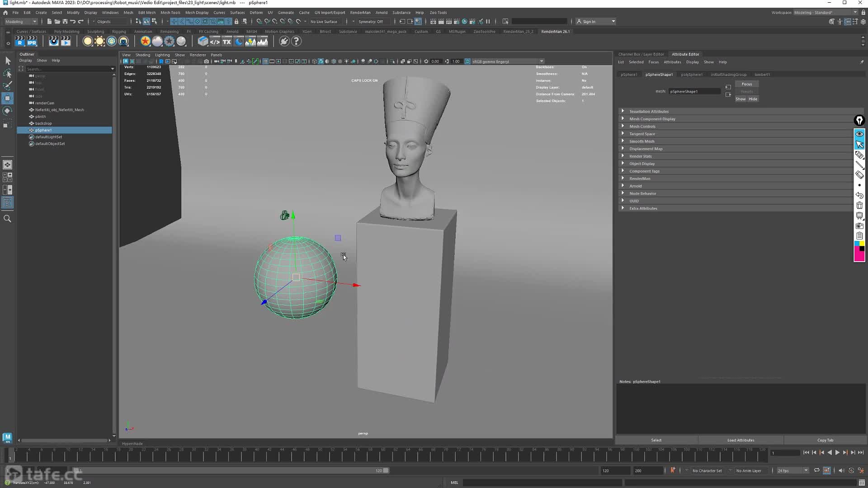868x488 pixels.
Task: Toggle the auto keyframe running-figure icon
Action: pyautogui.click(x=861, y=470)
